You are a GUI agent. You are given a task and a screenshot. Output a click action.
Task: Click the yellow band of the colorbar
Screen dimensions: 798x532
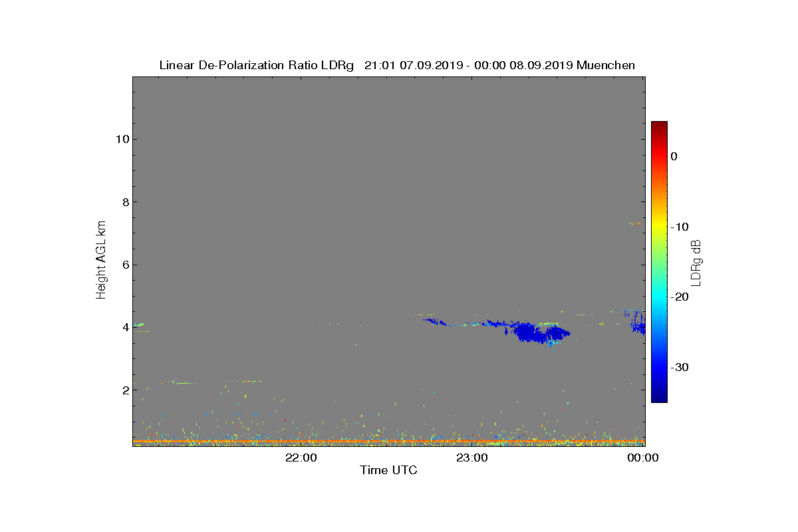point(659,226)
